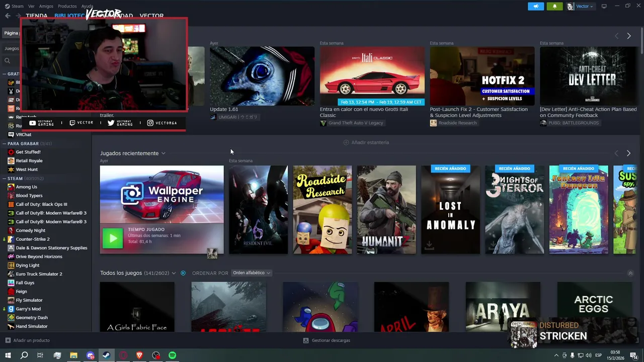The height and width of the screenshot is (362, 644).
Task: Open the green notifications bell
Action: [x=555, y=6]
